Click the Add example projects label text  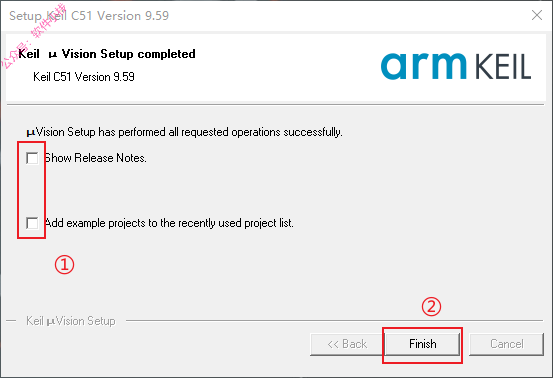pyautogui.click(x=169, y=223)
